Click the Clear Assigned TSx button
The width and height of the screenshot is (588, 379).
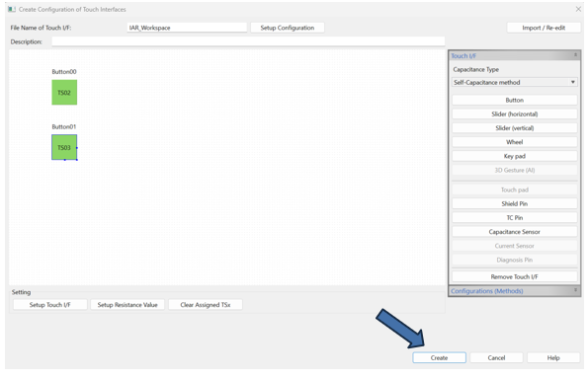click(206, 305)
